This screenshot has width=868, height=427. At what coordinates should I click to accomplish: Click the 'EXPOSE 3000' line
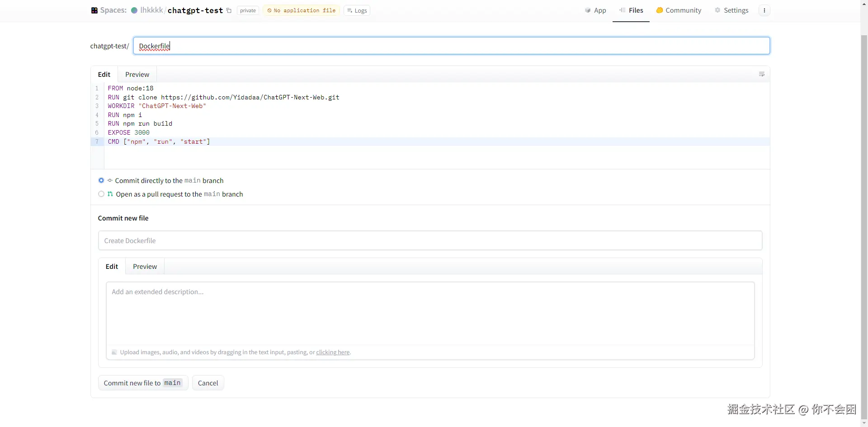pyautogui.click(x=128, y=132)
